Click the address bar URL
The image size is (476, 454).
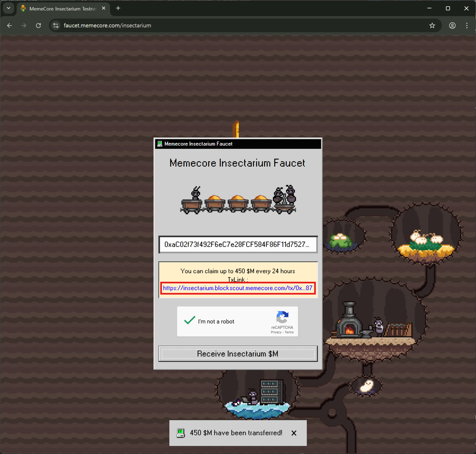tap(107, 26)
